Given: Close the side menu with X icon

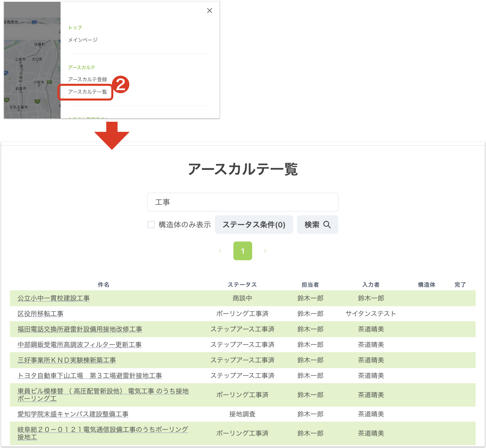Looking at the screenshot, I should coord(210,10).
